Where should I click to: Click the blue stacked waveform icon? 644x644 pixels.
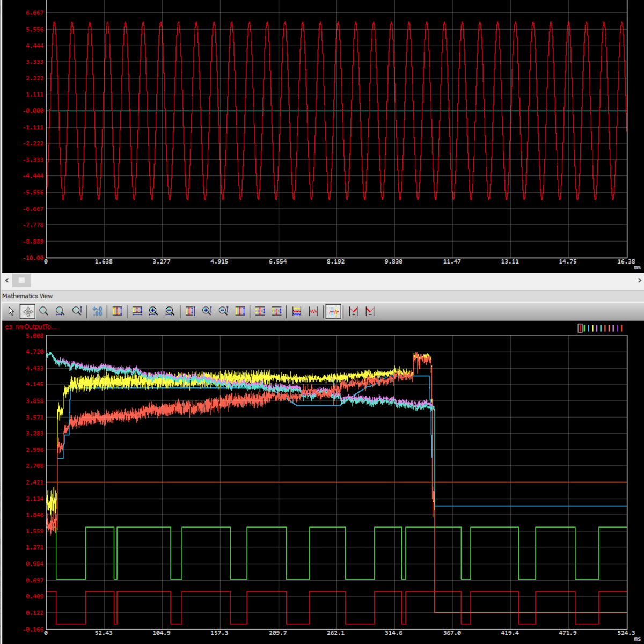[297, 311]
